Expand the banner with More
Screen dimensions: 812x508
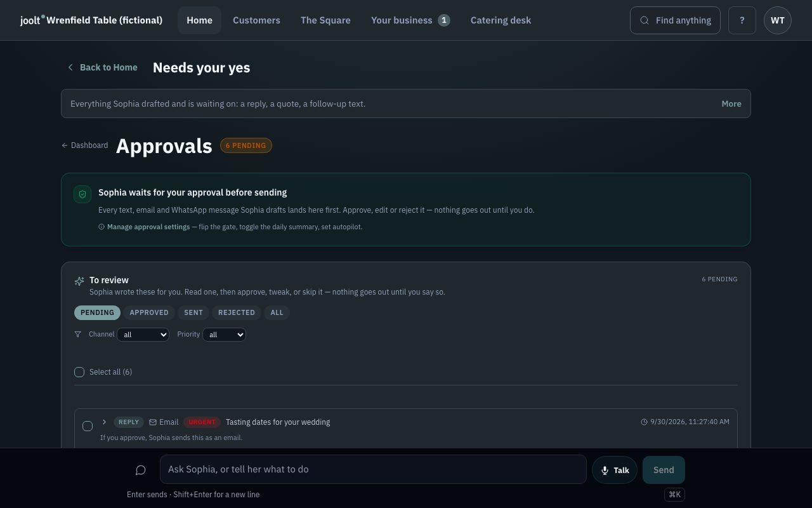731,104
